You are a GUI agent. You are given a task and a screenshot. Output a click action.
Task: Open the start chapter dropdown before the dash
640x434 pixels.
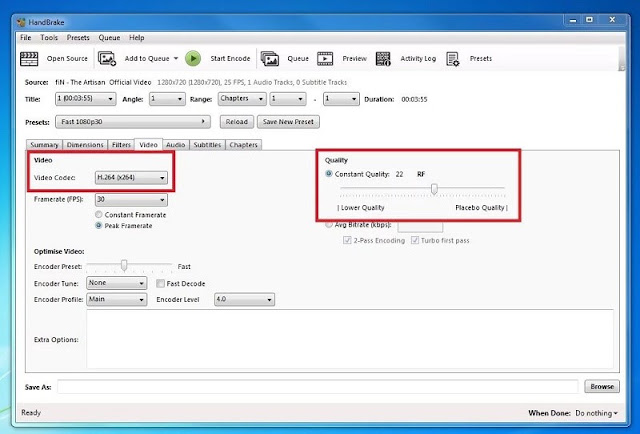coord(288,99)
